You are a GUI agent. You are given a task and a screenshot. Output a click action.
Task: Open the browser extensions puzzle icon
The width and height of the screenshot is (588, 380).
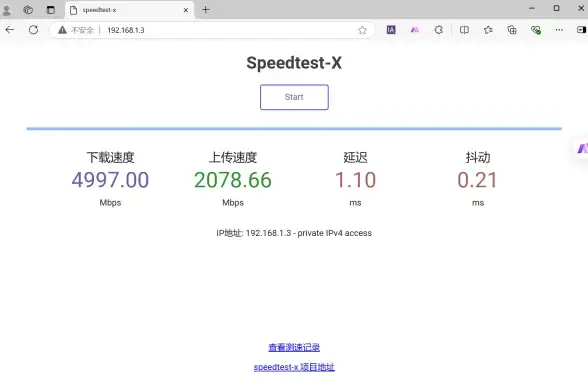439,30
